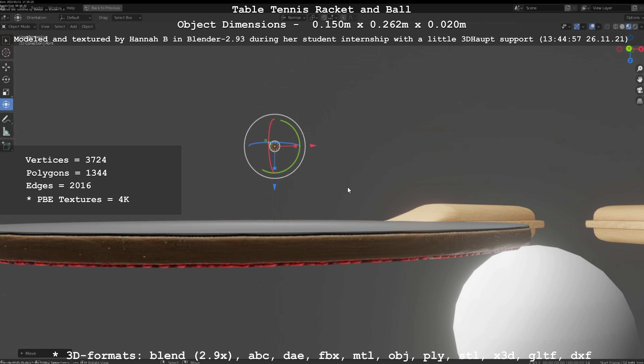This screenshot has height=364, width=644.
Task: Toggle camera view with camera icon
Action: (x=640, y=90)
